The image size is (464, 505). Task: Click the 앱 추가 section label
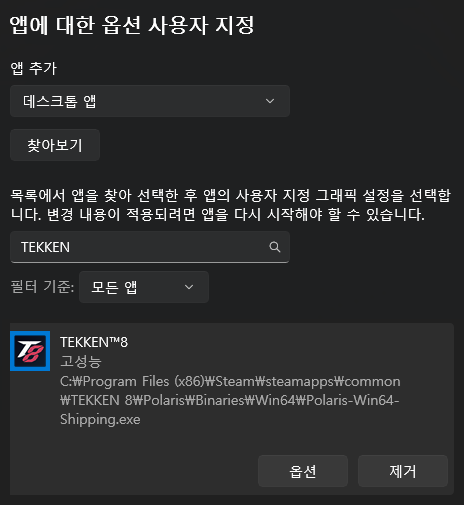(x=33, y=68)
